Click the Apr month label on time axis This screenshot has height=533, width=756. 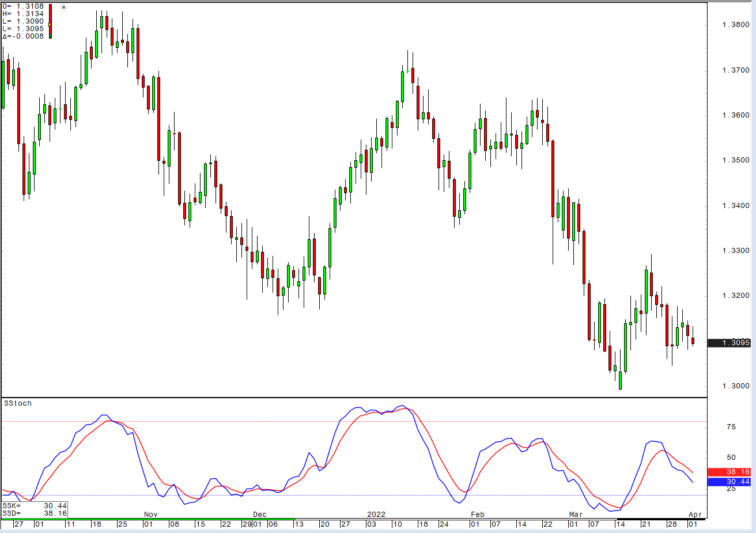coord(695,515)
